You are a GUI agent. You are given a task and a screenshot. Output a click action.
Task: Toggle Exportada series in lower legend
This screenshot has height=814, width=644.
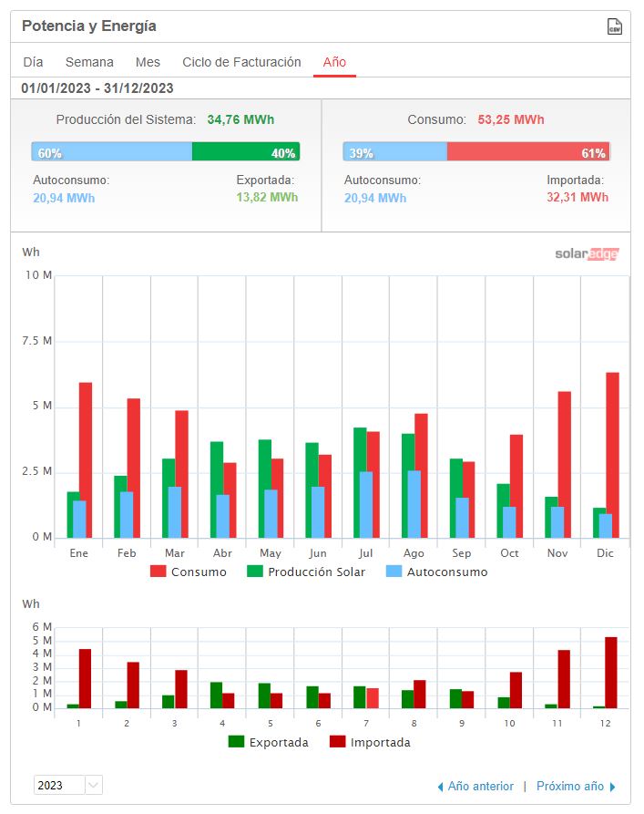pos(269,742)
